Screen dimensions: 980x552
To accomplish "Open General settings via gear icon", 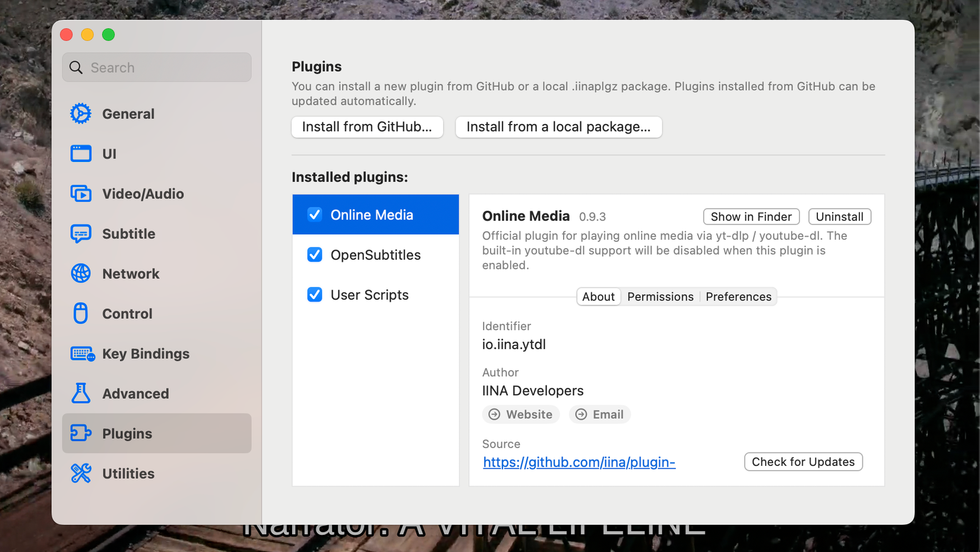I will click(80, 113).
